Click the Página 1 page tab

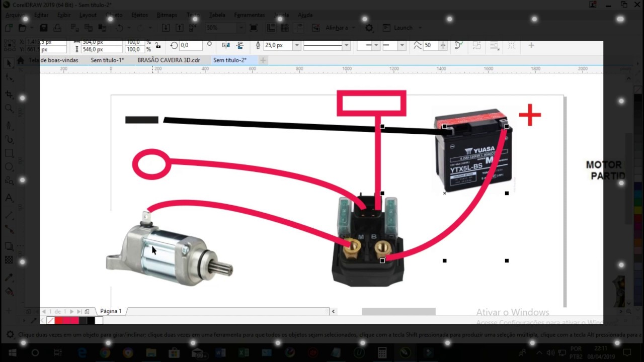tap(111, 311)
